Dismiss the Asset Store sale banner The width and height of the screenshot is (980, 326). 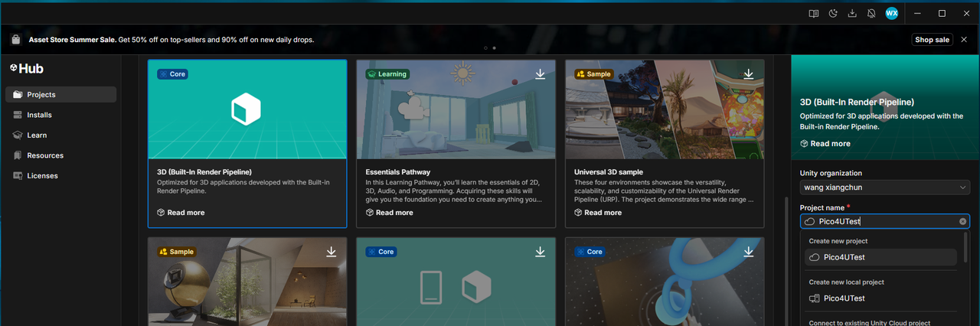click(964, 40)
